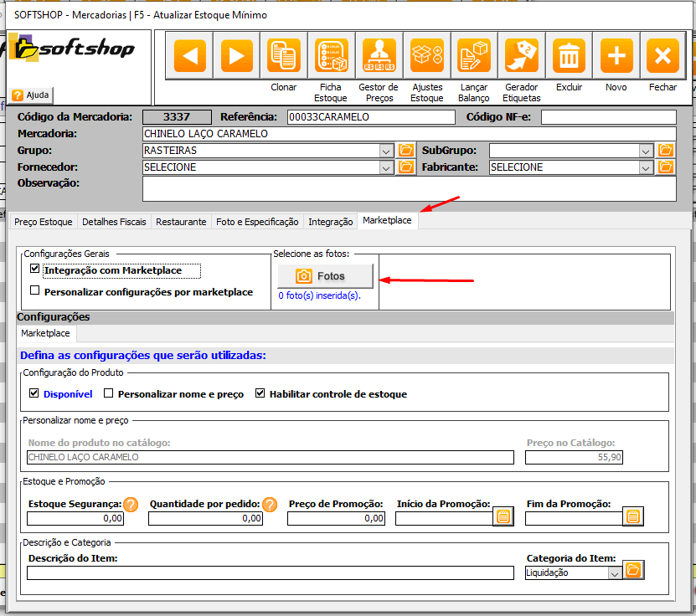This screenshot has height=616, width=696.
Task: Toggle Integração com Marketplace checkbox
Action: click(x=34, y=269)
